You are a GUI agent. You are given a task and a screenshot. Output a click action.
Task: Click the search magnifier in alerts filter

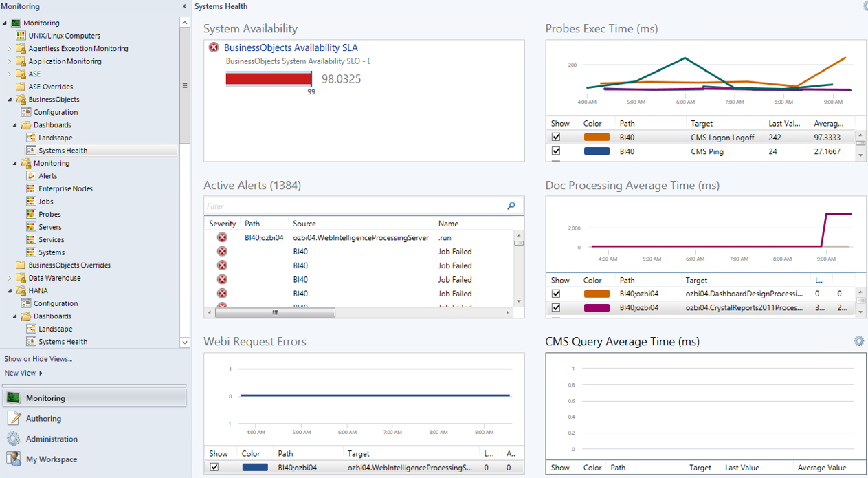coord(511,206)
